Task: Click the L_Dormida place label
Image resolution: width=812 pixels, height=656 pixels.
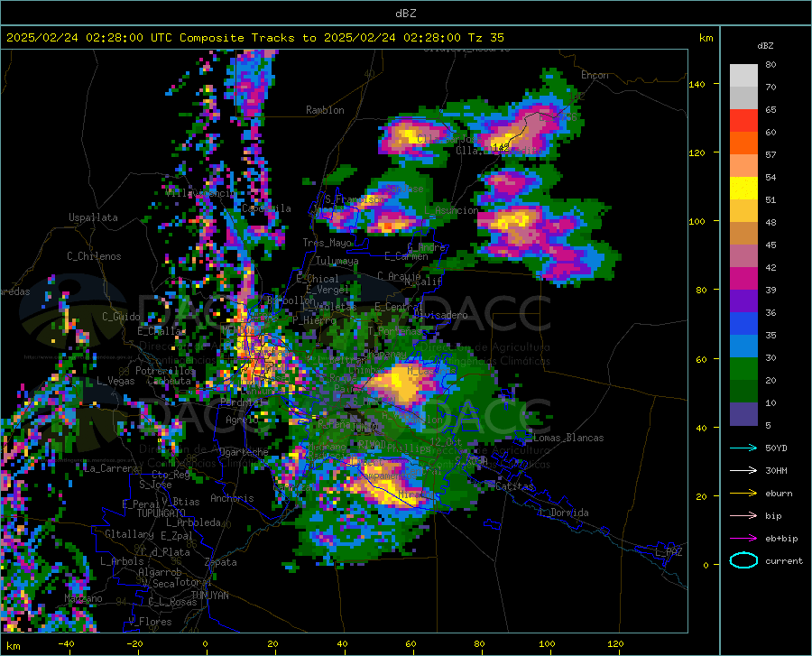Action: [x=563, y=513]
